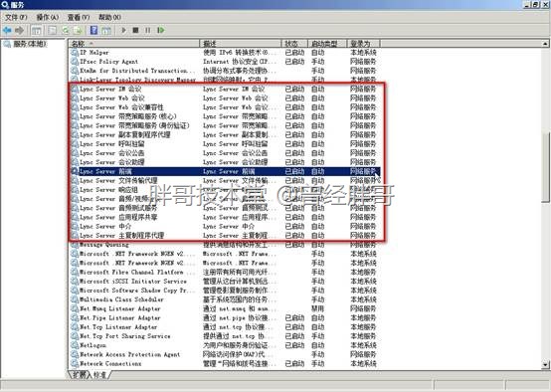The image size is (551, 392).
Task: Select 服务(本地) in the left tree
Action: pos(30,44)
